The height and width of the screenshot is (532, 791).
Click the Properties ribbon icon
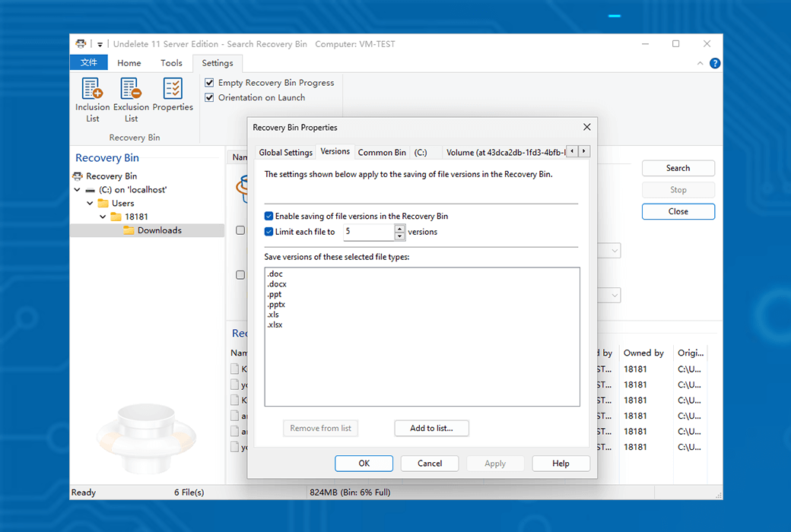coord(173,95)
